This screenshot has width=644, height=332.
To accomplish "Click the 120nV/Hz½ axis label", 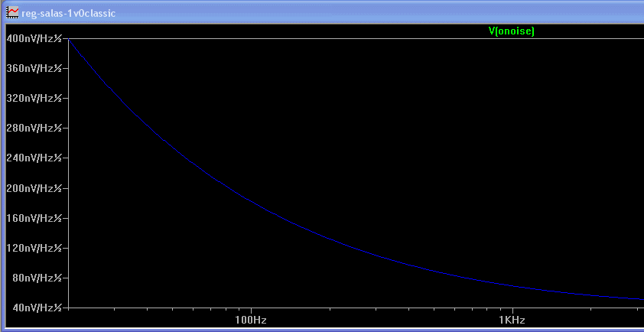I will pyautogui.click(x=34, y=248).
